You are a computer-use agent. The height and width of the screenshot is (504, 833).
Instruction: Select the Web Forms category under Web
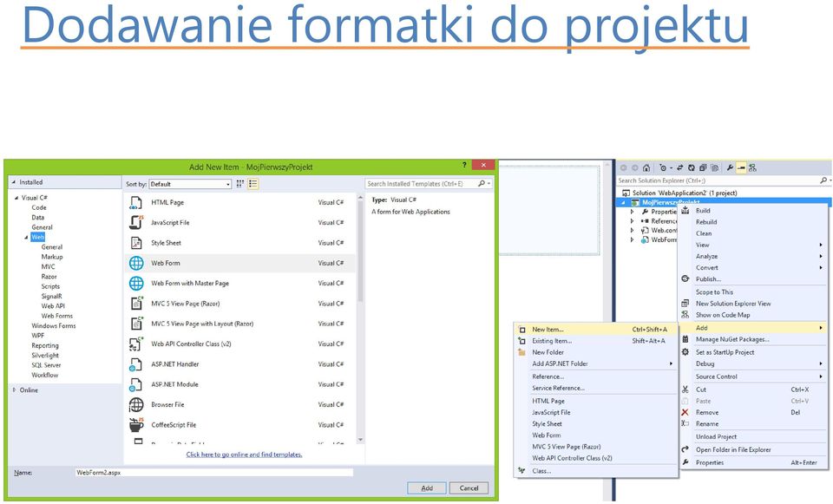57,316
